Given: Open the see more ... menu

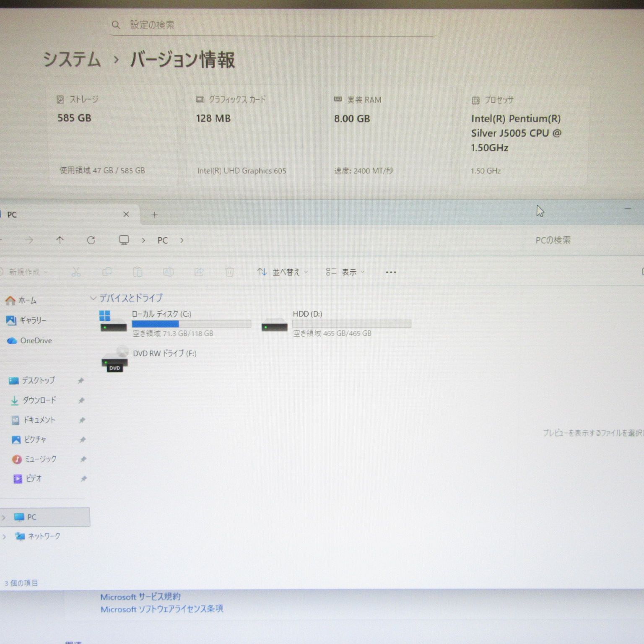Looking at the screenshot, I should (390, 272).
